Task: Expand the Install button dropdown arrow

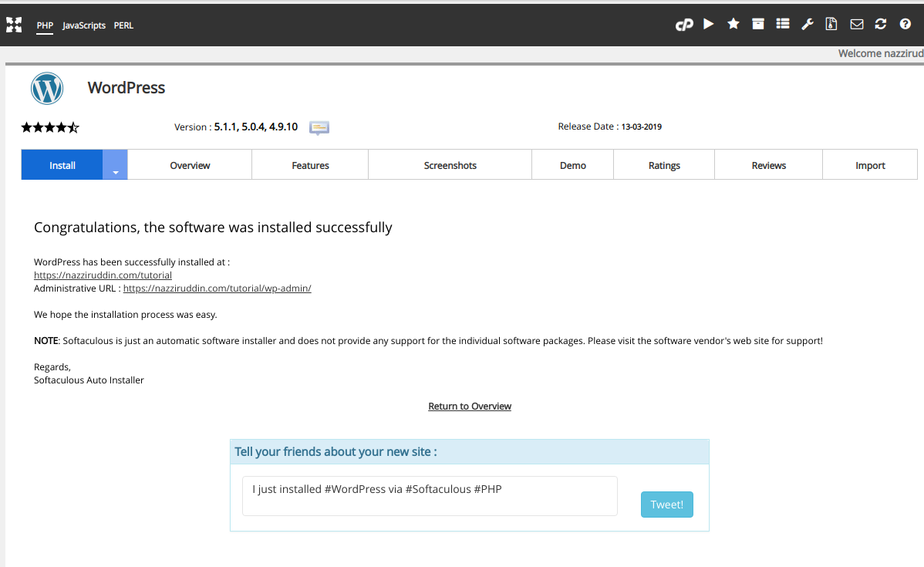Action: pyautogui.click(x=116, y=165)
